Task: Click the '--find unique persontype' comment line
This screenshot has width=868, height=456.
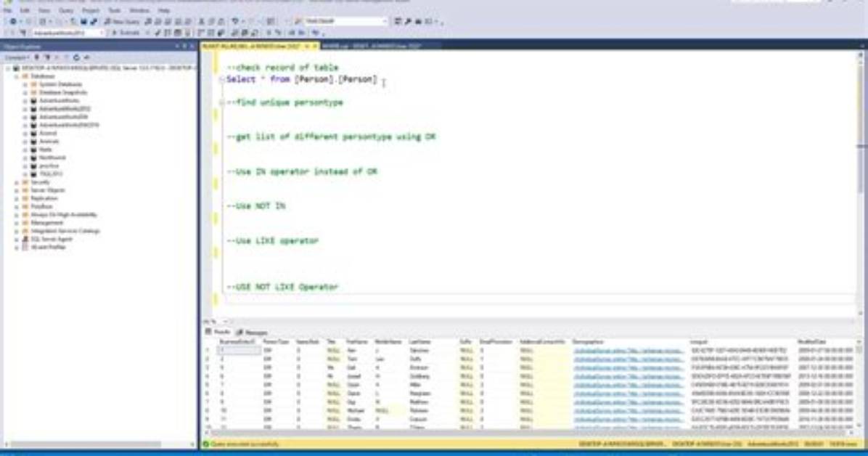Action: [x=285, y=102]
